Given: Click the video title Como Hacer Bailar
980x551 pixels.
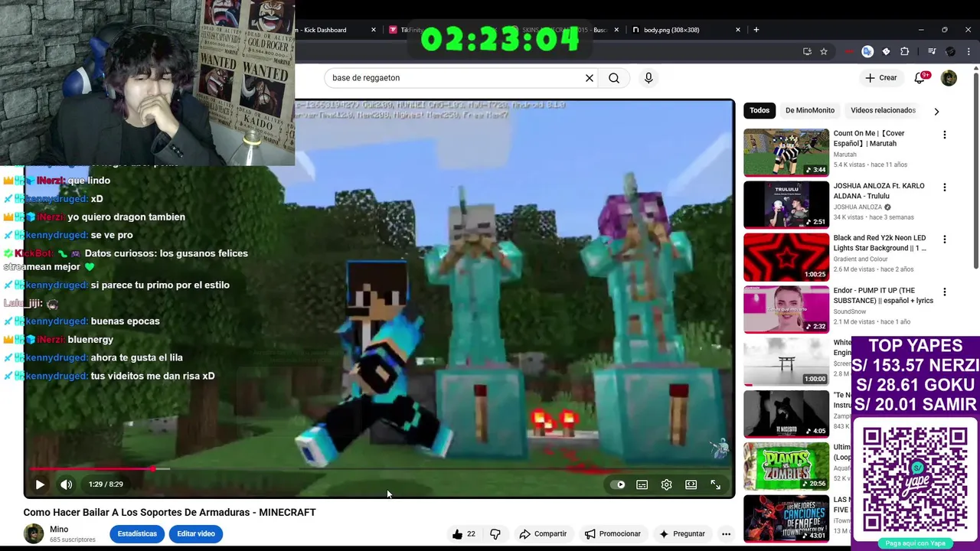Looking at the screenshot, I should (169, 512).
